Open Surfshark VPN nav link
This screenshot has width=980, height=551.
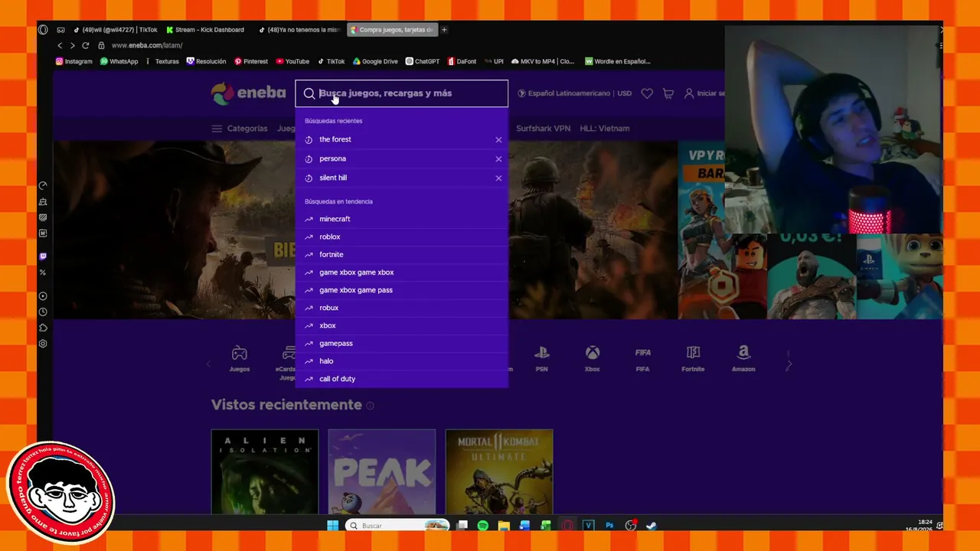[x=544, y=129]
